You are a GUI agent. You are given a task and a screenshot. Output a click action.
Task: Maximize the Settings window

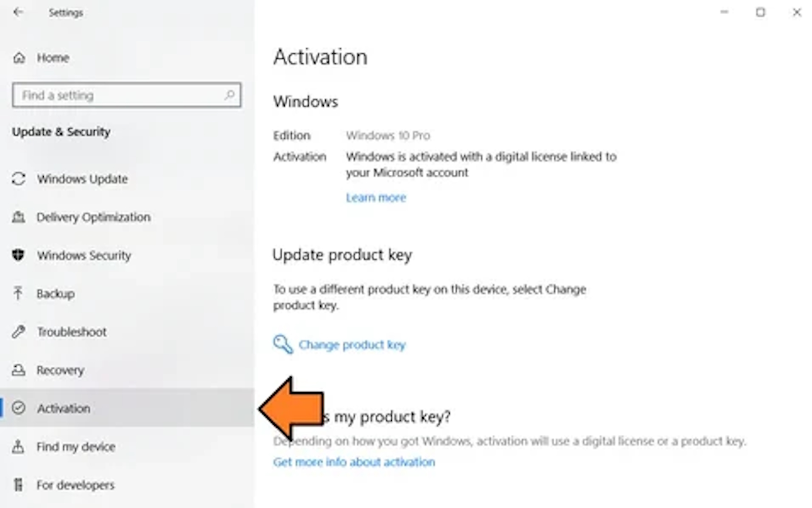[x=760, y=12]
